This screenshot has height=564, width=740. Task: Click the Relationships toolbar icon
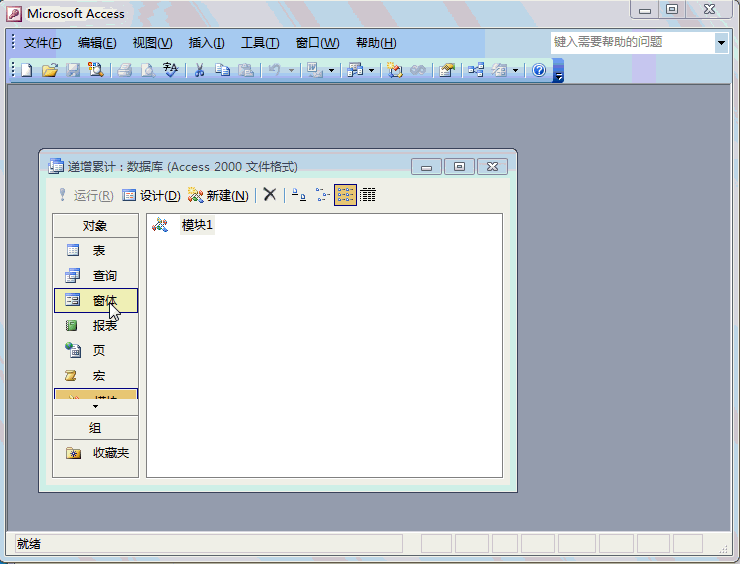pos(475,70)
